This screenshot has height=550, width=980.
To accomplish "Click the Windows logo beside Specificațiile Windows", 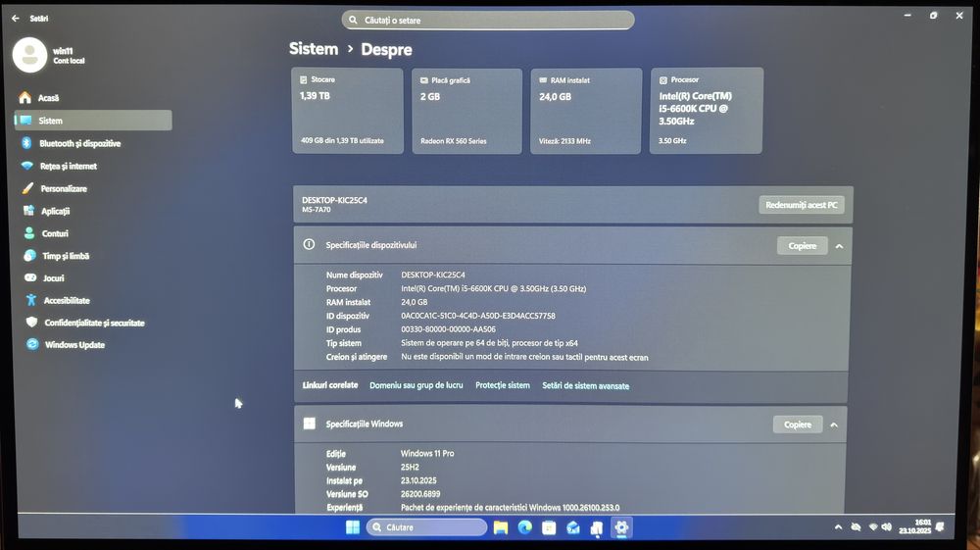I will tap(310, 424).
